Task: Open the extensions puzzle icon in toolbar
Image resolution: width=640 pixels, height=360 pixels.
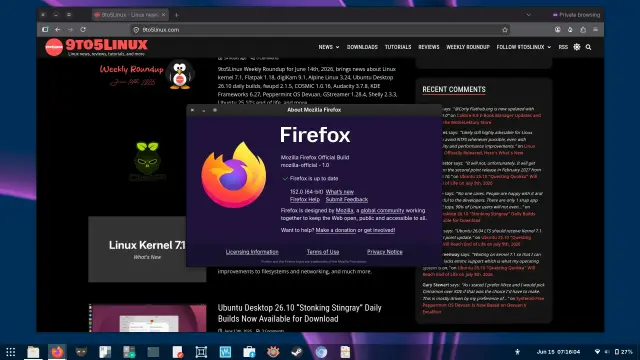Action: tap(583, 30)
